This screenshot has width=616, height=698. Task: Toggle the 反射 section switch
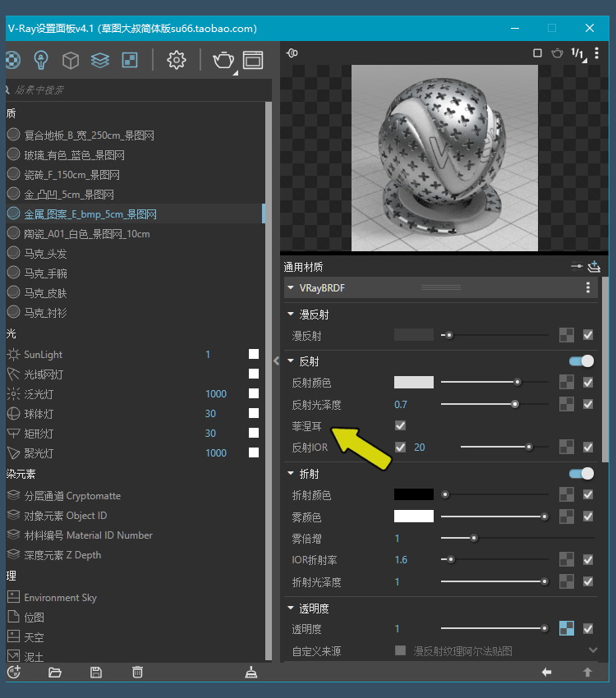click(582, 361)
